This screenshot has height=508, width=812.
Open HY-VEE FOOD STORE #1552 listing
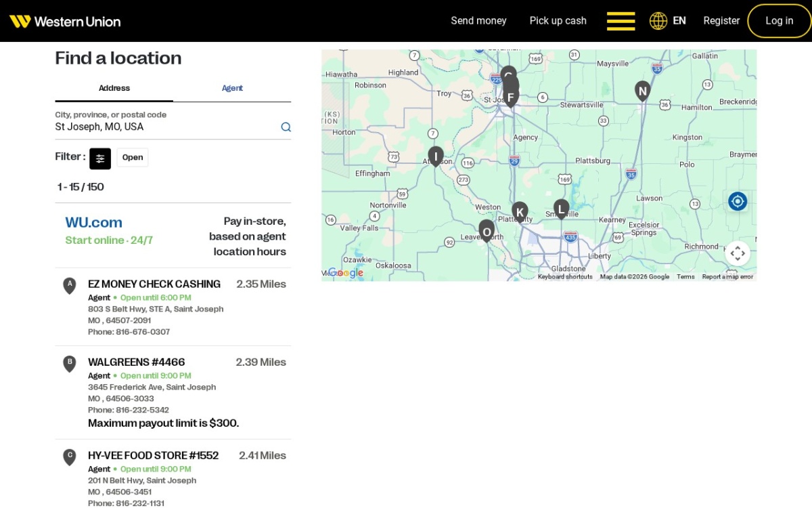153,455
